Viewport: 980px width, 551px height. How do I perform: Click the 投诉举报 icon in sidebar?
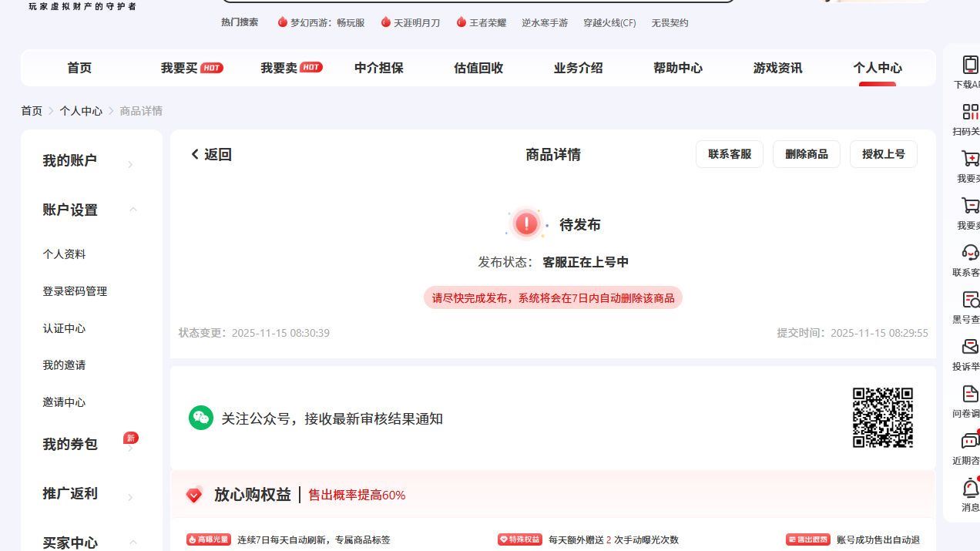click(x=970, y=347)
